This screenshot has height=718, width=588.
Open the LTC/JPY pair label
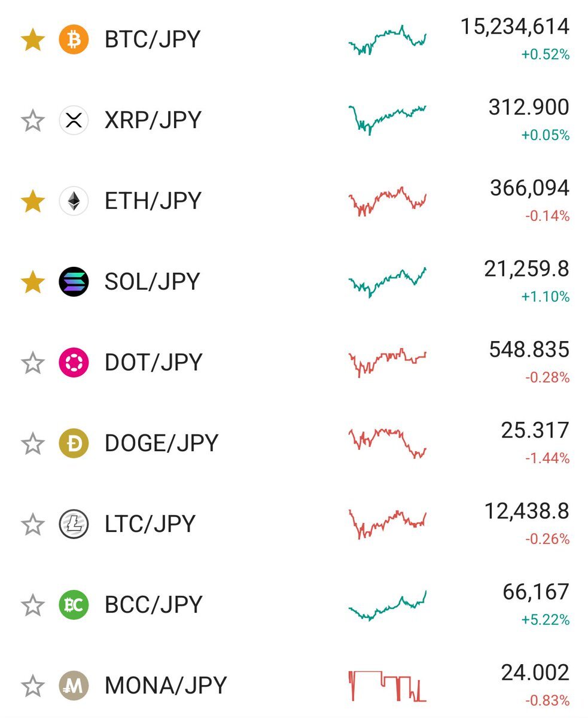point(150,524)
